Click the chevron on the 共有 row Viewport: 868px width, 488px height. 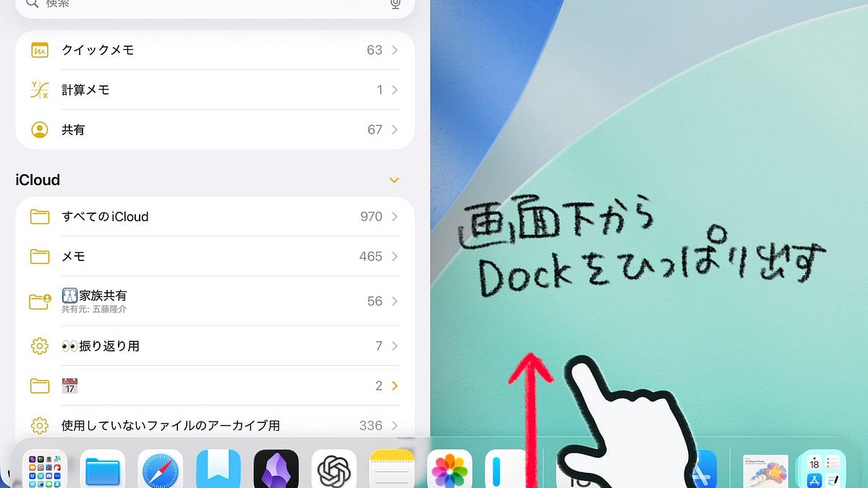pos(395,129)
